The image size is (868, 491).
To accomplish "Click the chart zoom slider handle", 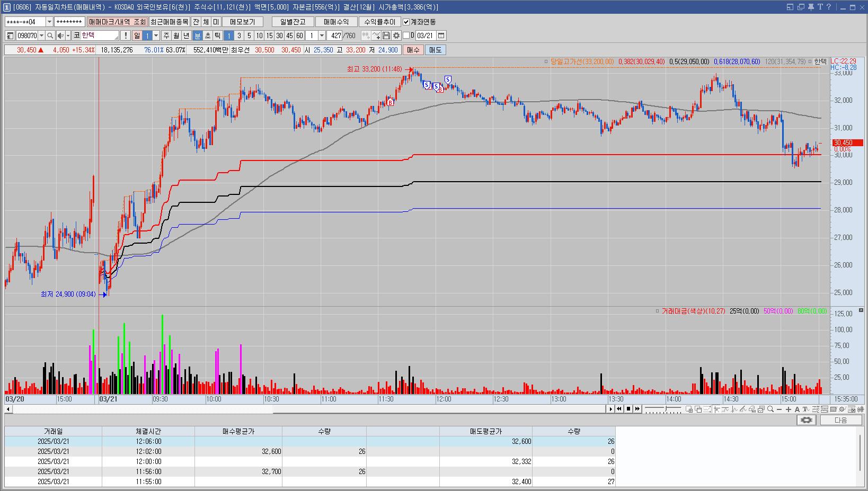I will pos(666,408).
